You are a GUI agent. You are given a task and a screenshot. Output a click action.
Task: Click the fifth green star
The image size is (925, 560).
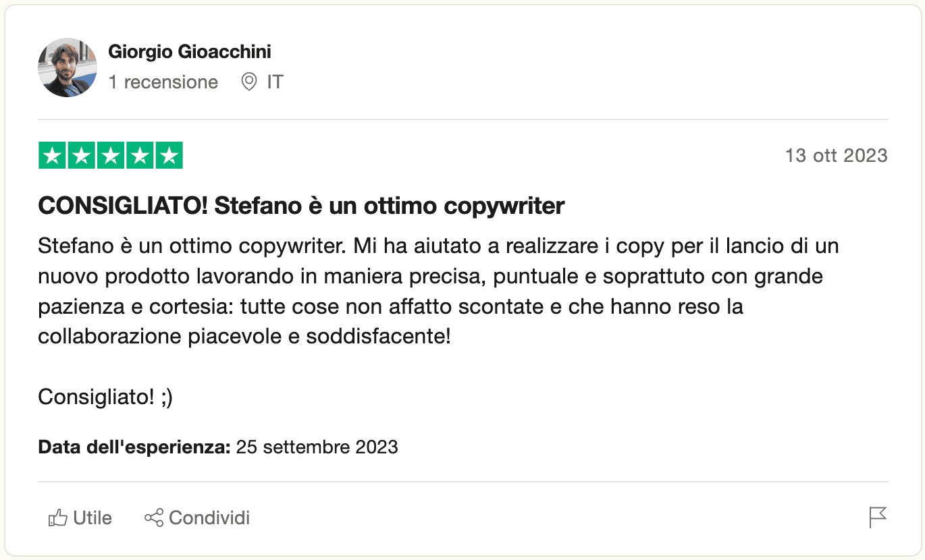pos(169,156)
